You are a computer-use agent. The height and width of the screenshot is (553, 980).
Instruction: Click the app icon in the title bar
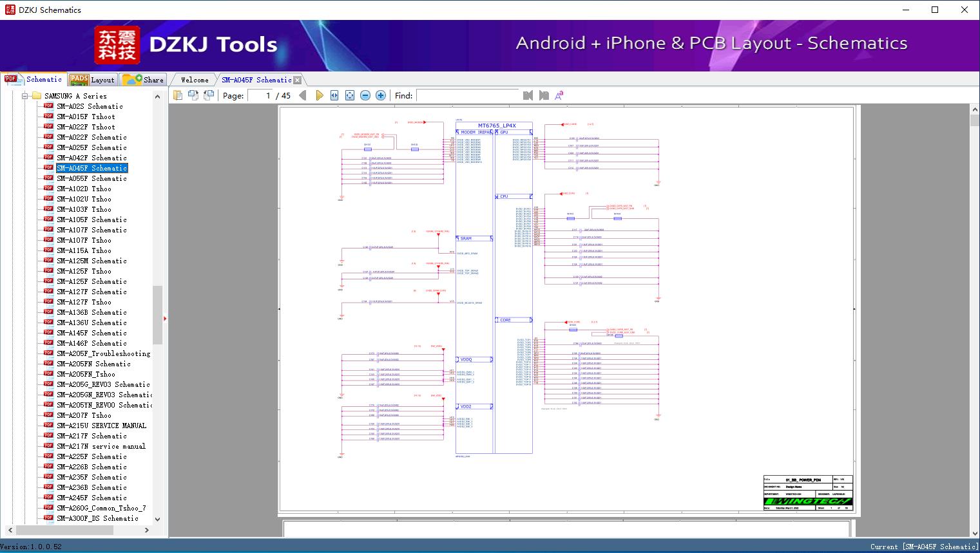click(10, 10)
